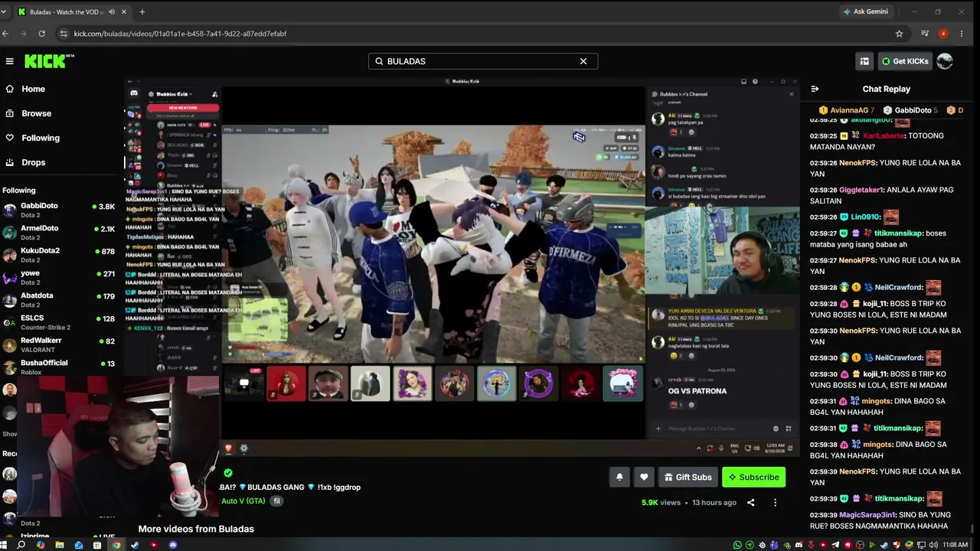Open the dashboard icon beside Get KICKs
This screenshot has height=551, width=980.
click(x=864, y=61)
